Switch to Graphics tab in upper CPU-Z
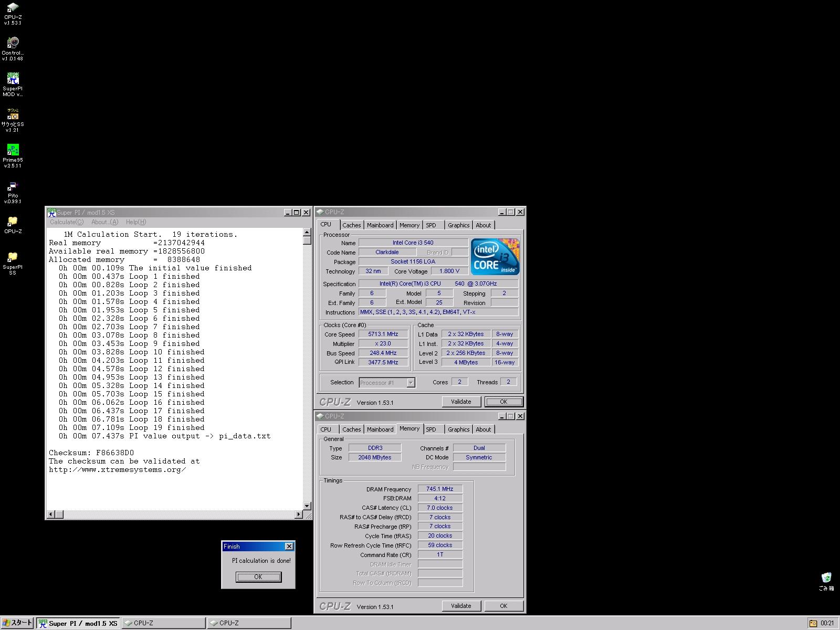840x630 pixels. pos(458,225)
